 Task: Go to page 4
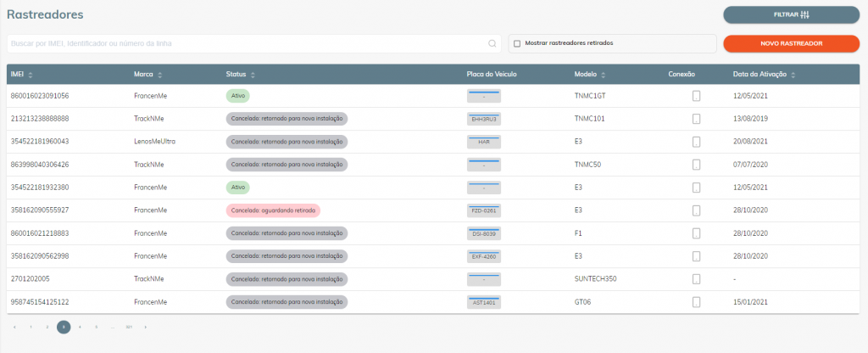80,327
